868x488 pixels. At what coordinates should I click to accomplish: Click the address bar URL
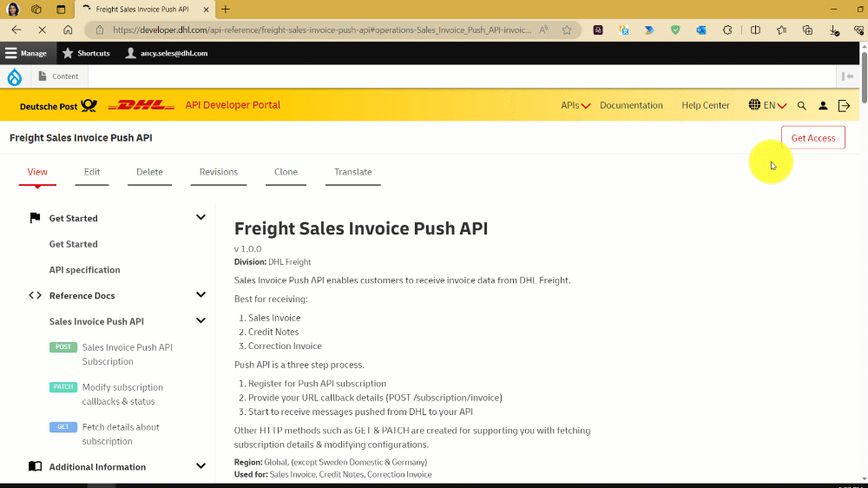[x=322, y=30]
